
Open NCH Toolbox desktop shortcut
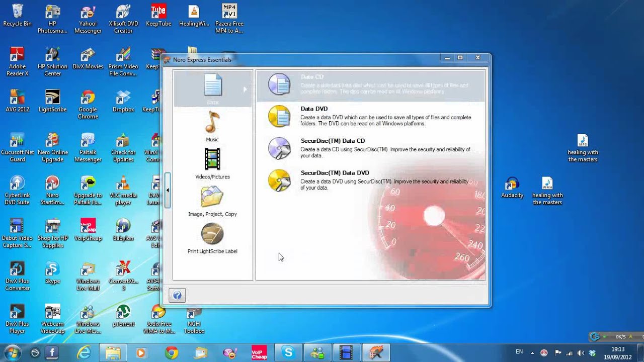pyautogui.click(x=194, y=318)
